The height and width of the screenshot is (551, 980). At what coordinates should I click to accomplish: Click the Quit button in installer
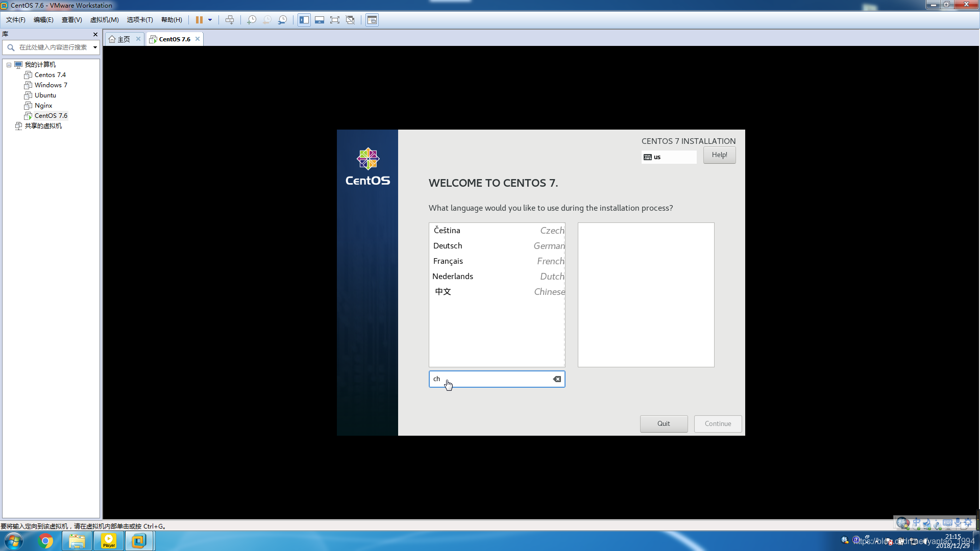[x=664, y=424]
